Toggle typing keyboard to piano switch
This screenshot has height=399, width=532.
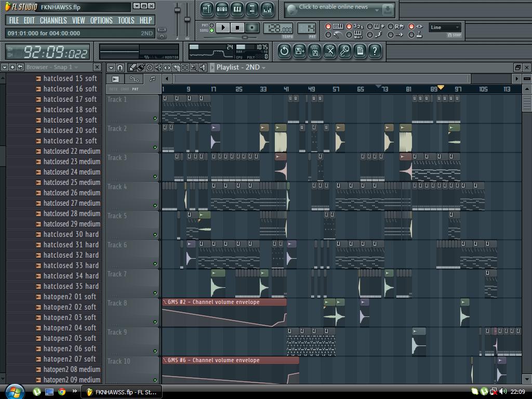point(328,26)
